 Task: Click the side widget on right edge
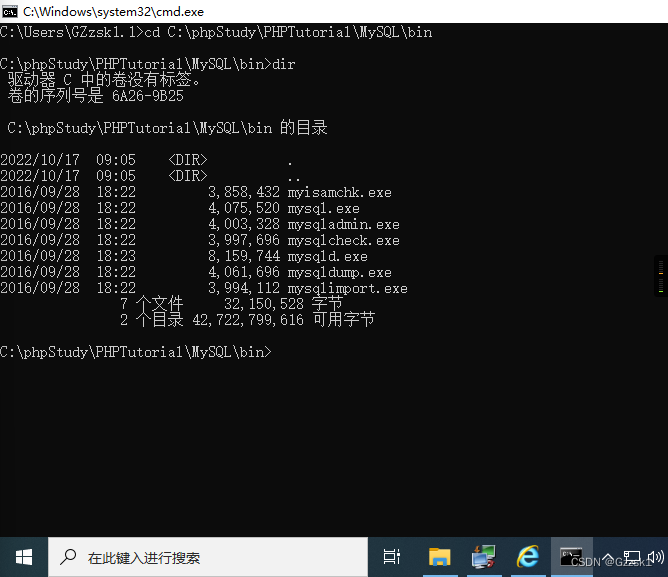pos(661,276)
